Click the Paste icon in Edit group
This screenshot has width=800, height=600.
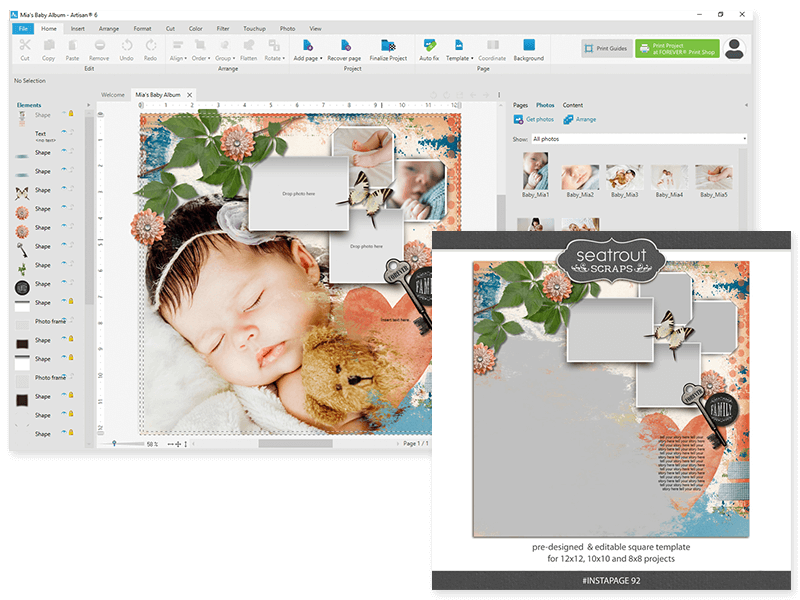coord(72,45)
